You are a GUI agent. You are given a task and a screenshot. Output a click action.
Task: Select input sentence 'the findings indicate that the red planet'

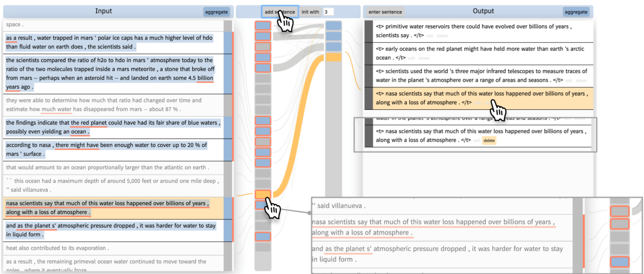point(114,127)
